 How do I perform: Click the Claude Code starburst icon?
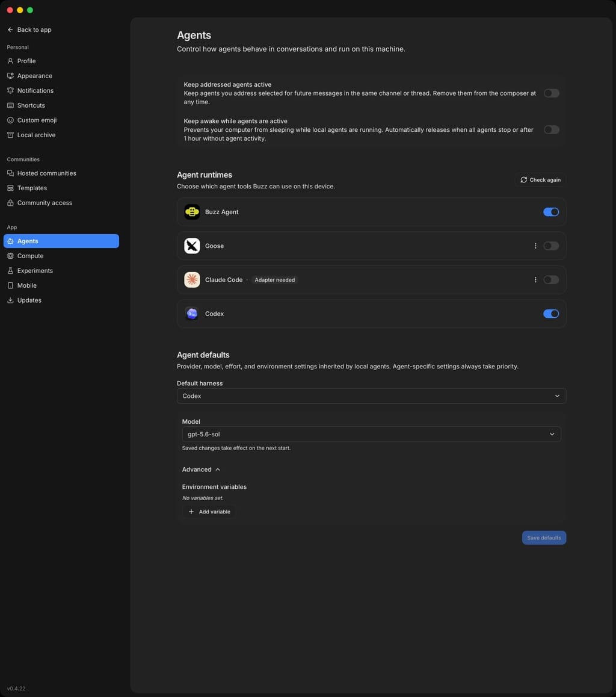pos(192,280)
